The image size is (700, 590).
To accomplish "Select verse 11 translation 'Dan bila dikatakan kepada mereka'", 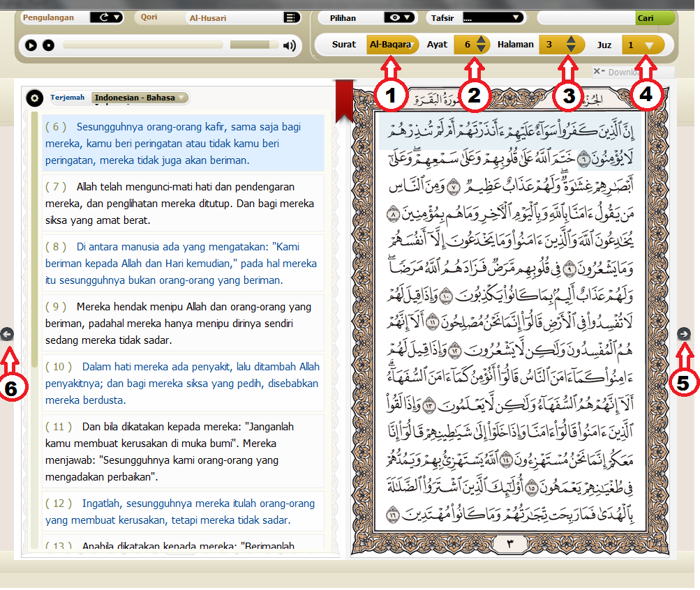I will (183, 451).
